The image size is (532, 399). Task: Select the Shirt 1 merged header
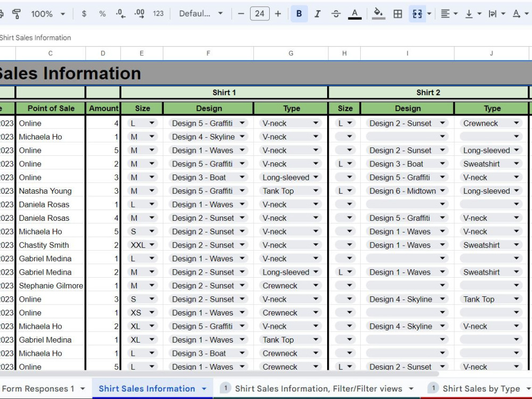224,92
